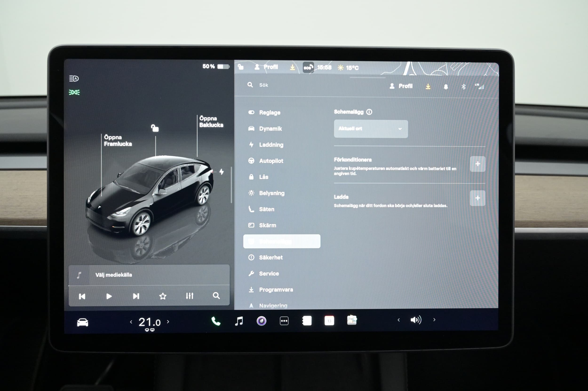Toggle the top bar lock icon
The width and height of the screenshot is (588, 391).
[x=240, y=67]
